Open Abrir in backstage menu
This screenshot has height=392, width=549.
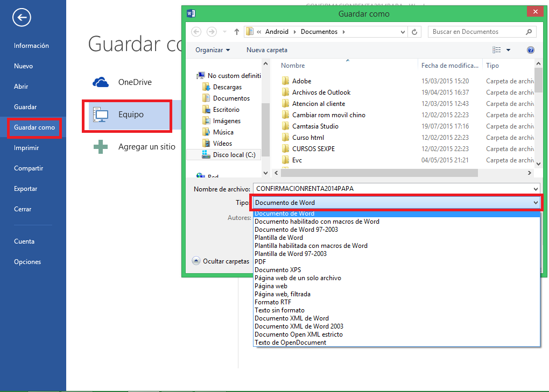pos(21,87)
